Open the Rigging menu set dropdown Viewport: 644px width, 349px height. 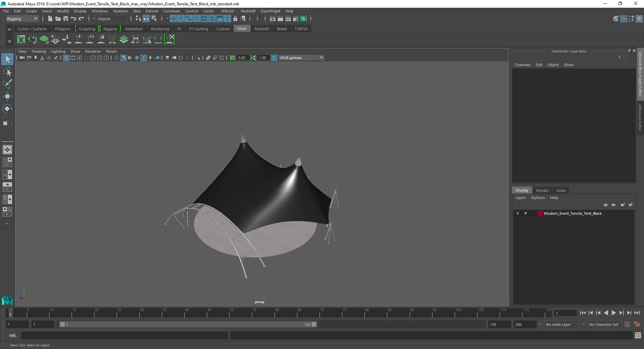[x=22, y=19]
